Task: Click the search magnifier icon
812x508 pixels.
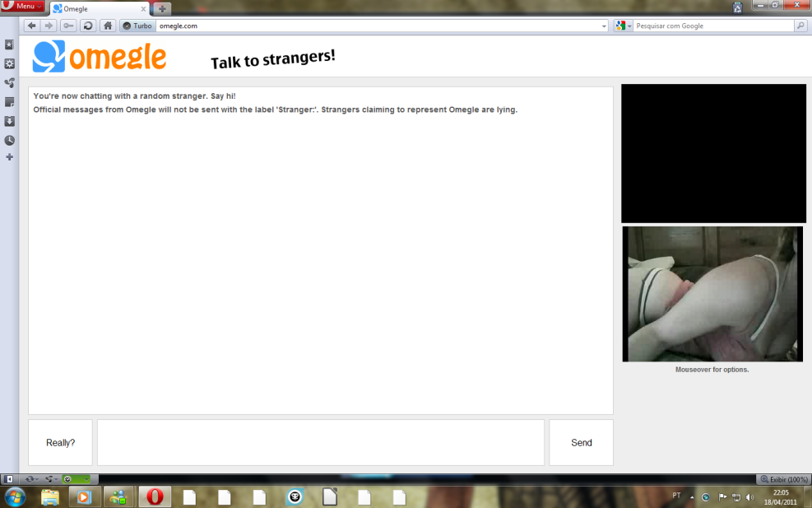Action: [800, 26]
